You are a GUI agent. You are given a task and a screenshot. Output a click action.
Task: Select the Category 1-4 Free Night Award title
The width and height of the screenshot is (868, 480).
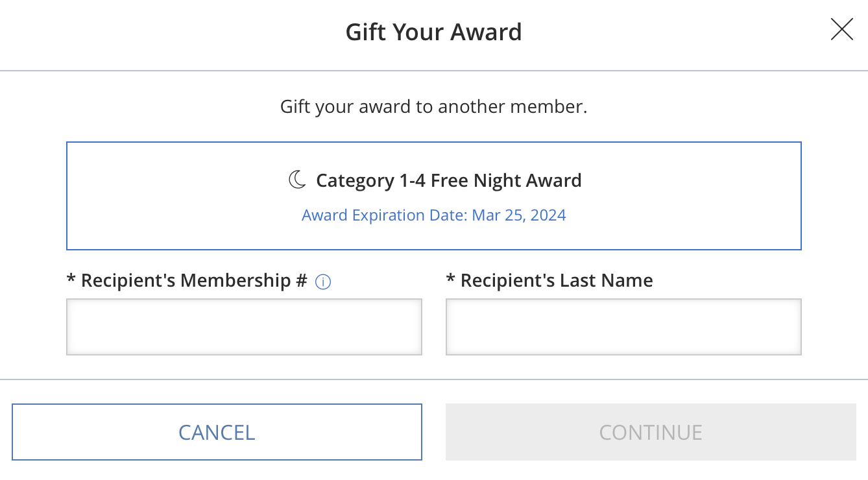(448, 180)
